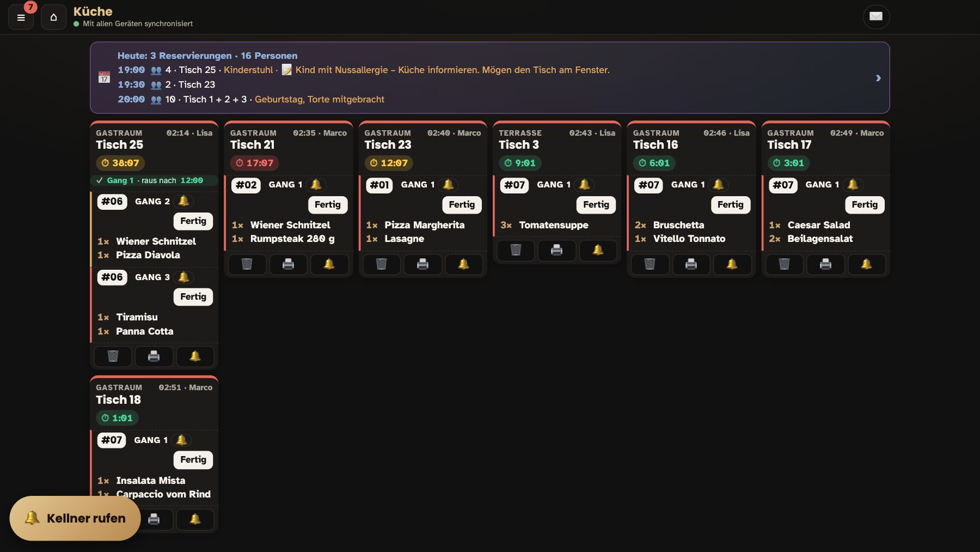Image resolution: width=980 pixels, height=552 pixels.
Task: Go to home via house icon
Action: click(53, 17)
